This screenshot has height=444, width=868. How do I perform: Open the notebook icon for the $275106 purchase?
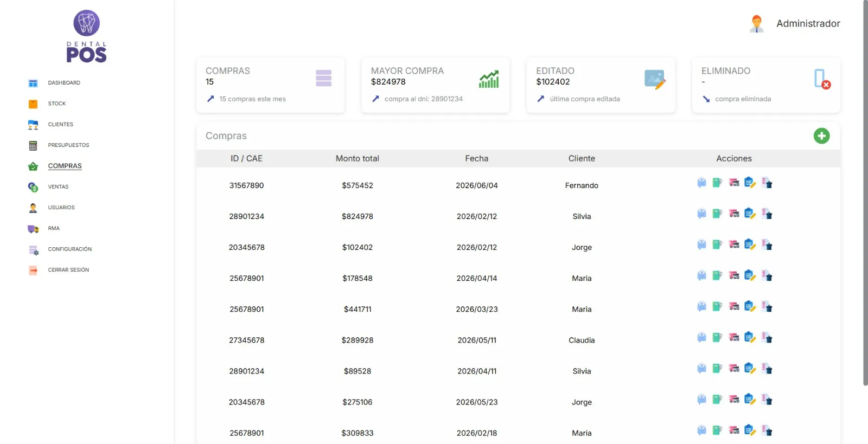point(717,399)
